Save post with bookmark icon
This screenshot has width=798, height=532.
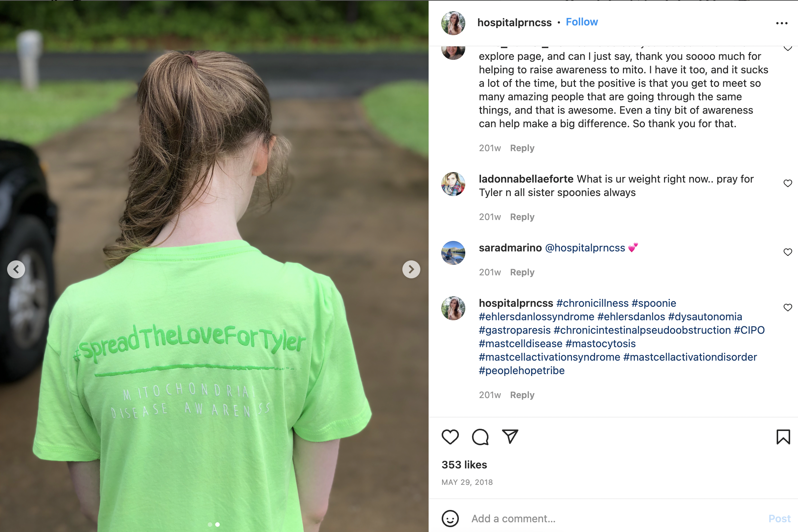[x=783, y=437]
